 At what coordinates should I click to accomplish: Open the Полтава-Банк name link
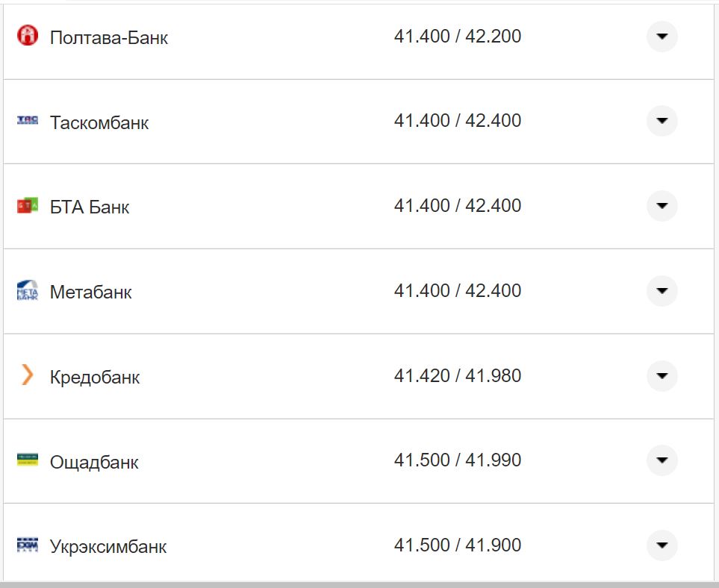(109, 37)
